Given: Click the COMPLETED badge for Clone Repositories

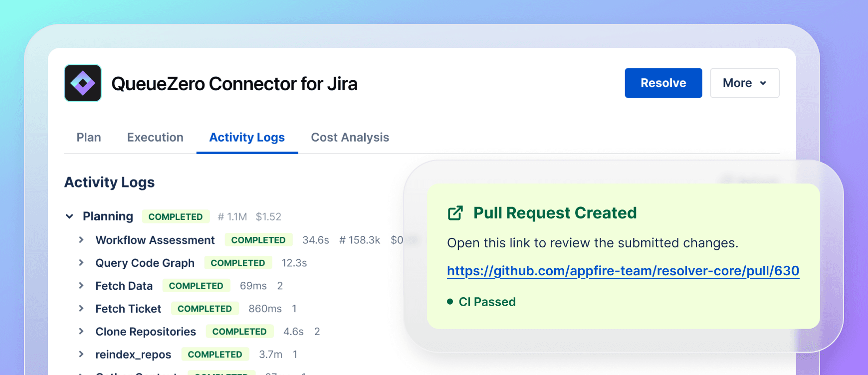Looking at the screenshot, I should click(239, 332).
